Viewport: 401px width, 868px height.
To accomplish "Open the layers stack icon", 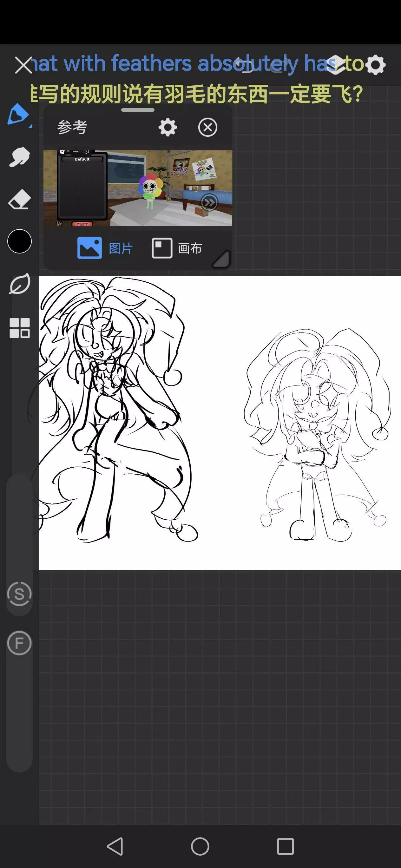I will [335, 64].
